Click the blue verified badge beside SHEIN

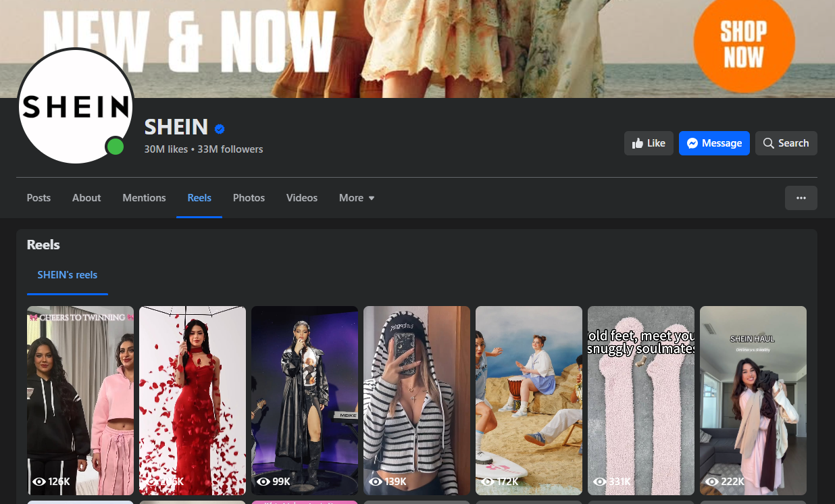pos(220,128)
